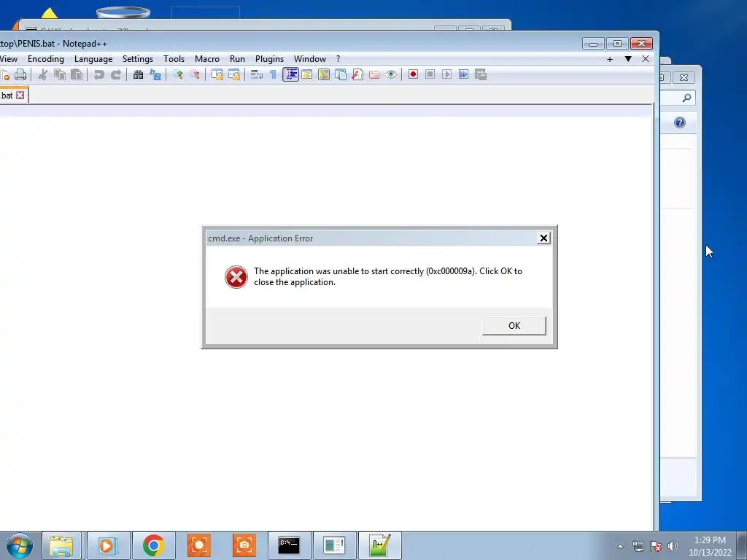Viewport: 747px width, 560px height.
Task: Open the Window menu
Action: (x=309, y=59)
